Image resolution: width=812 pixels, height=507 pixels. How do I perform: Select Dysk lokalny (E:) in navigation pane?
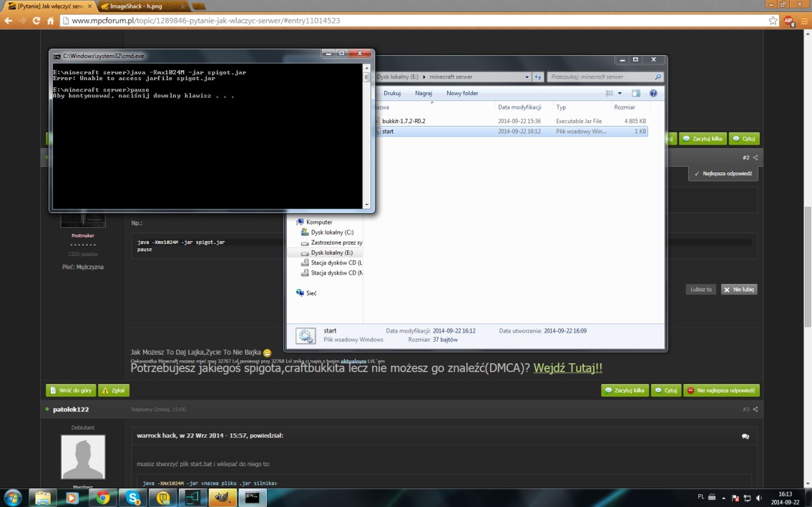(x=331, y=252)
